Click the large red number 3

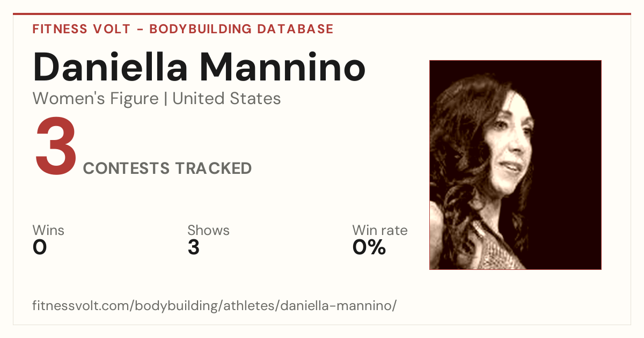[x=56, y=147]
